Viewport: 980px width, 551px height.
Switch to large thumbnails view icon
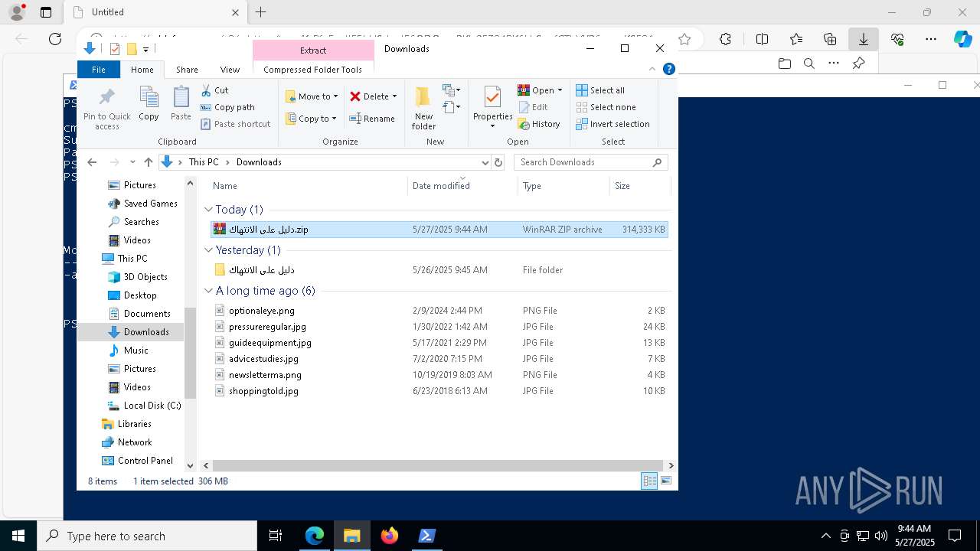pyautogui.click(x=666, y=481)
